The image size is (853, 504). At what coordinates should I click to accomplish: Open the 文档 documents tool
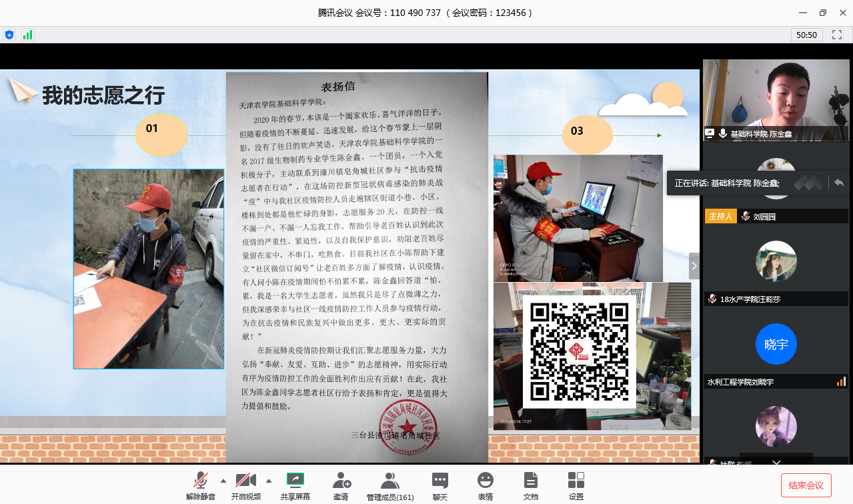530,486
